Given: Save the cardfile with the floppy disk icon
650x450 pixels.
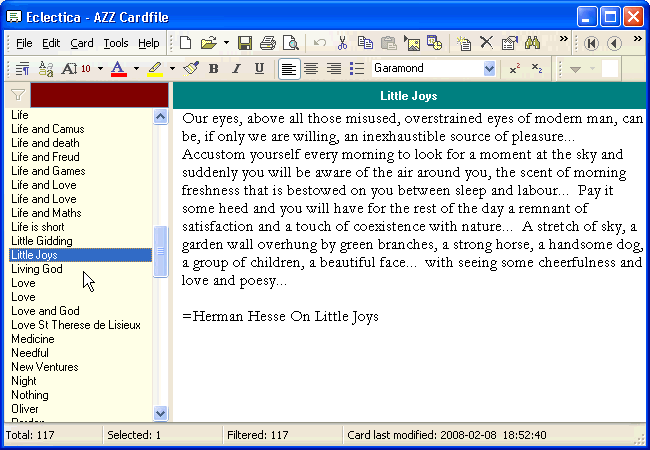Looking at the screenshot, I should (x=245, y=43).
